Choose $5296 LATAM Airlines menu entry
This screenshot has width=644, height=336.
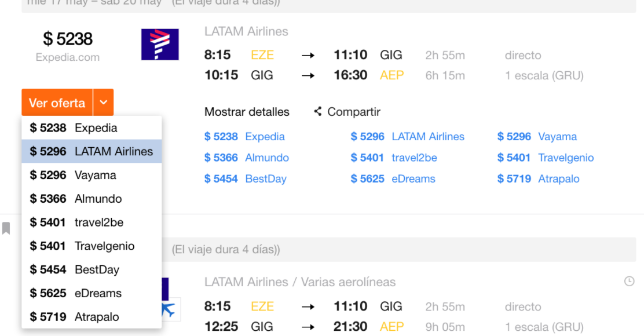(92, 152)
